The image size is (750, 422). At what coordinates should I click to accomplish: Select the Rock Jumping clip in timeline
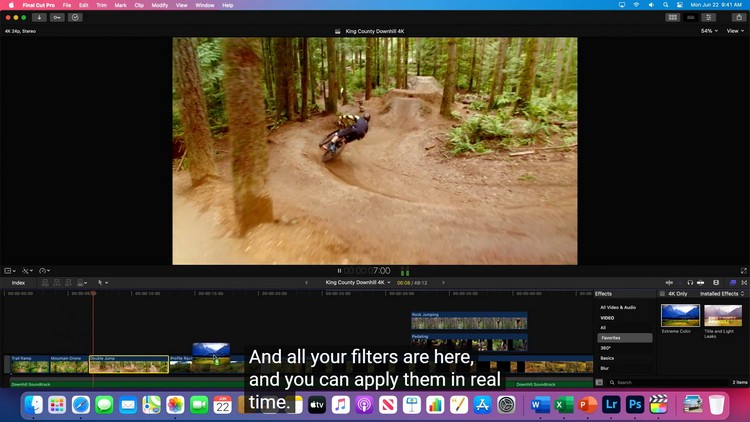[x=469, y=323]
